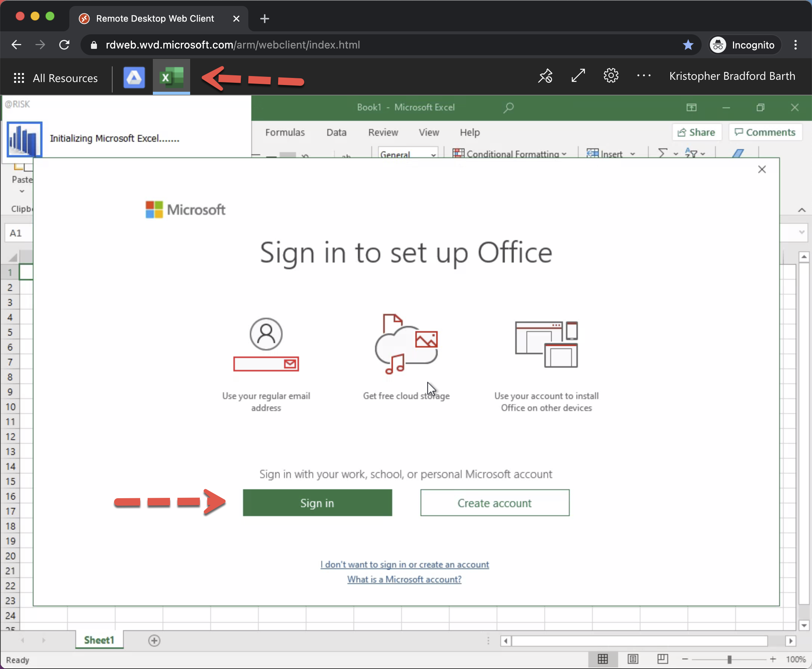The width and height of the screenshot is (812, 669).
Task: Click the Sort & Filter icon
Action: (691, 153)
